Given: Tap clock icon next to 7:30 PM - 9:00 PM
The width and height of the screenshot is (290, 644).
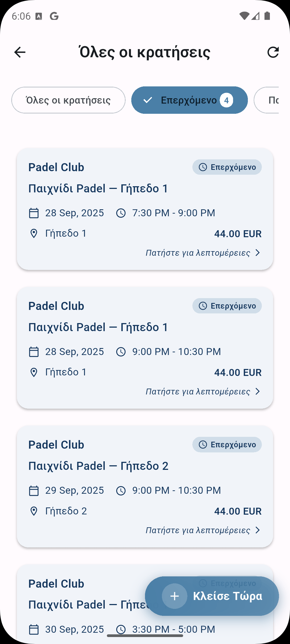Looking at the screenshot, I should [121, 213].
